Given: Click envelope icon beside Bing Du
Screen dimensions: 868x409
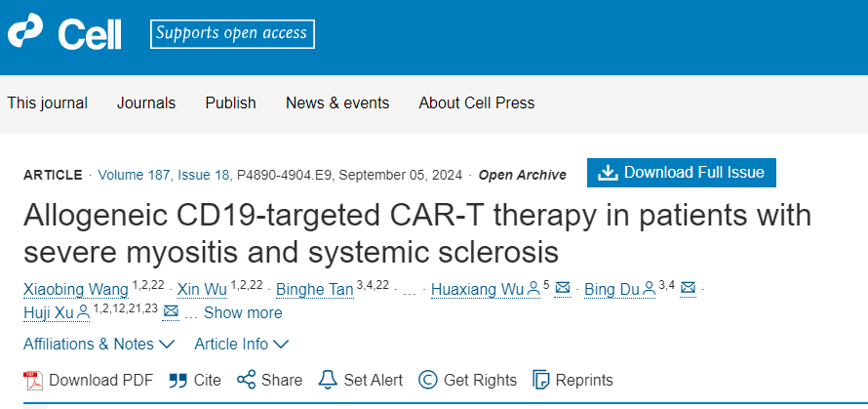Looking at the screenshot, I should pos(688,289).
